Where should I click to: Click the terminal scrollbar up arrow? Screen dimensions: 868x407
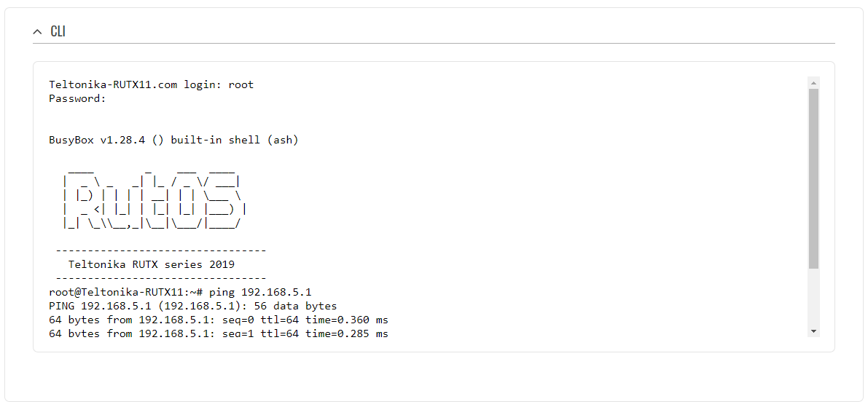813,82
